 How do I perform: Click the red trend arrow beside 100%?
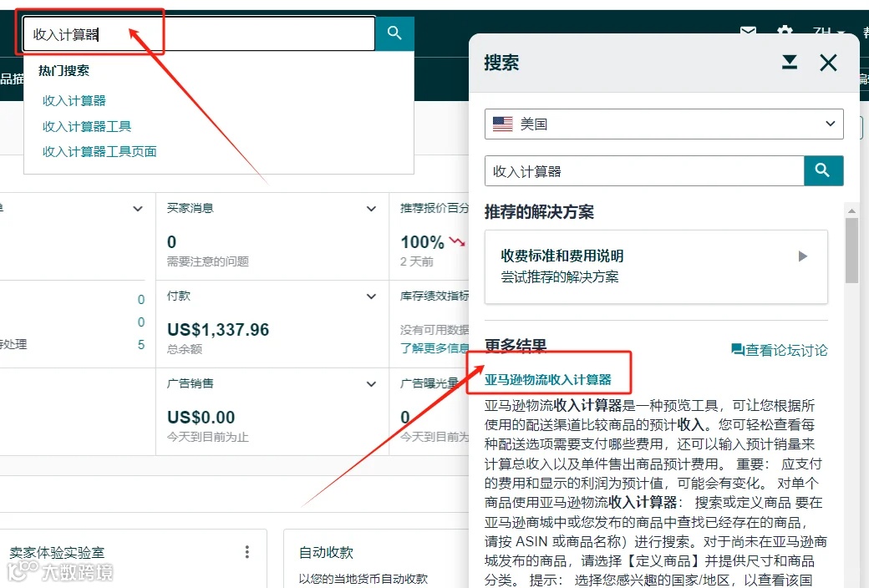tap(457, 241)
